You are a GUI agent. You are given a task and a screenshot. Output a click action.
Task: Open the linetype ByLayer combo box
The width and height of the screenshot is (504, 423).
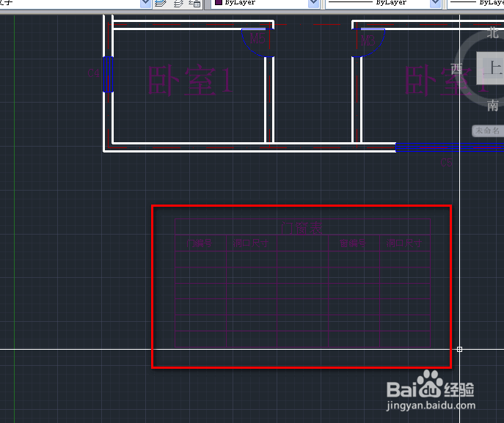pyautogui.click(x=383, y=3)
